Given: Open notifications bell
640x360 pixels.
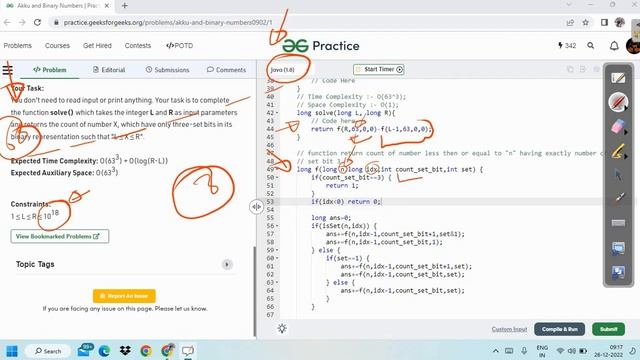Looking at the screenshot, I should pos(614,46).
